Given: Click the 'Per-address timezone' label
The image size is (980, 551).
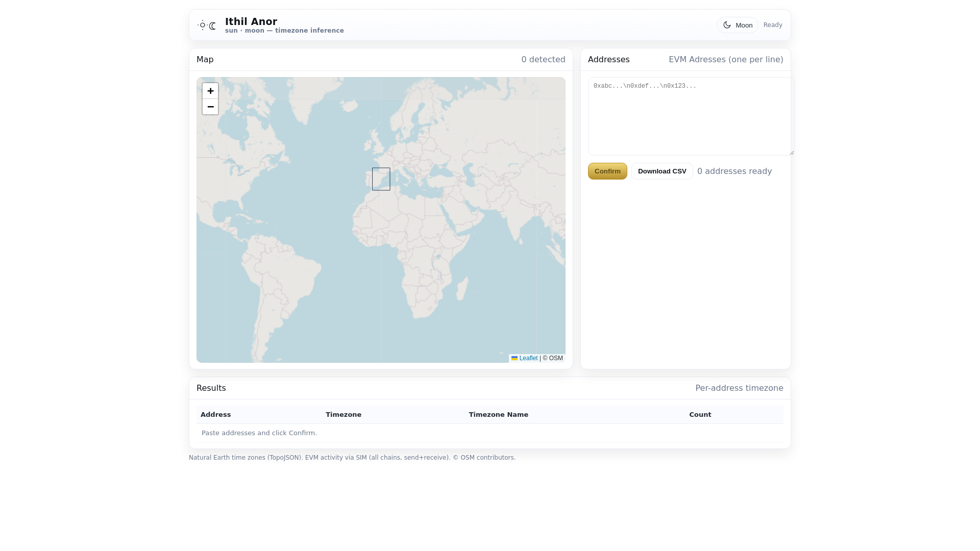Looking at the screenshot, I should click(739, 388).
